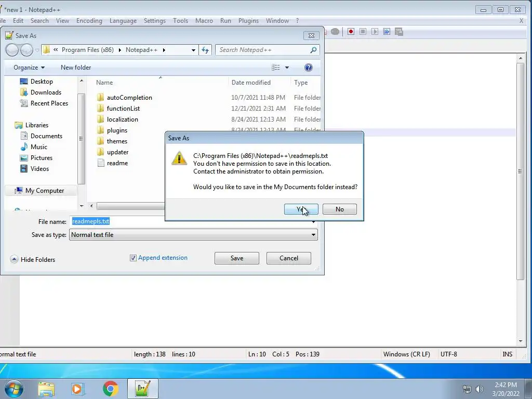Click the Date modified column header
The image size is (532, 399).
[x=251, y=83]
